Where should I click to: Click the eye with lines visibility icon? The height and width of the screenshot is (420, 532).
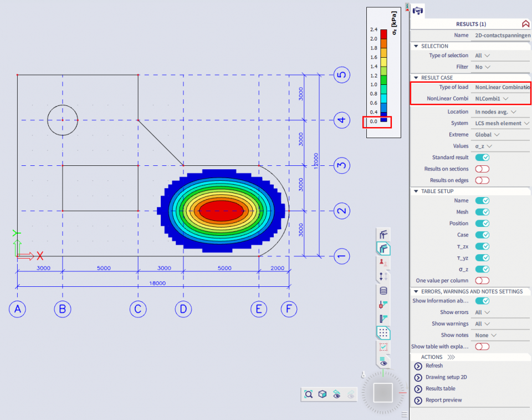point(383,361)
